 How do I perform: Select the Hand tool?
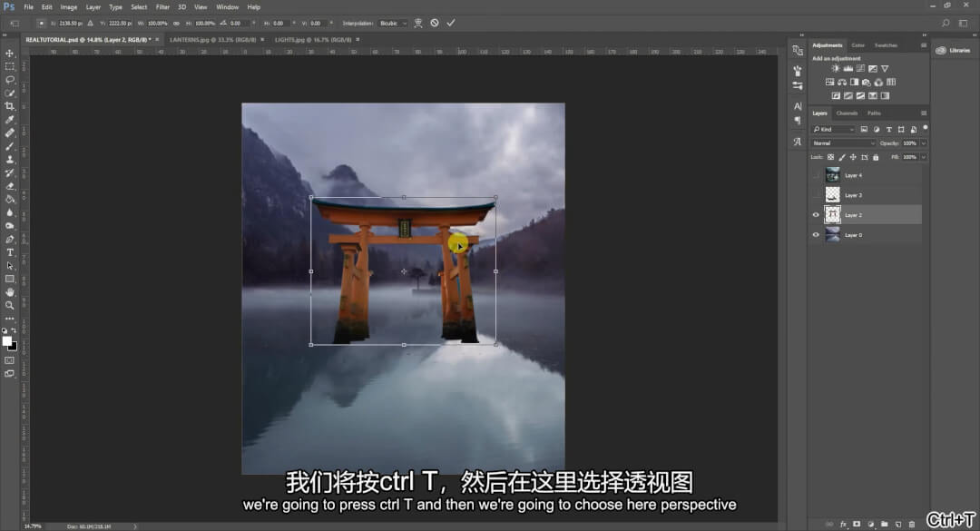click(x=9, y=292)
